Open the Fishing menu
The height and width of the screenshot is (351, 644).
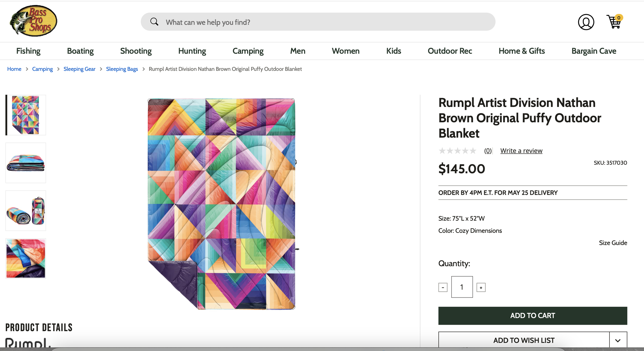[28, 51]
